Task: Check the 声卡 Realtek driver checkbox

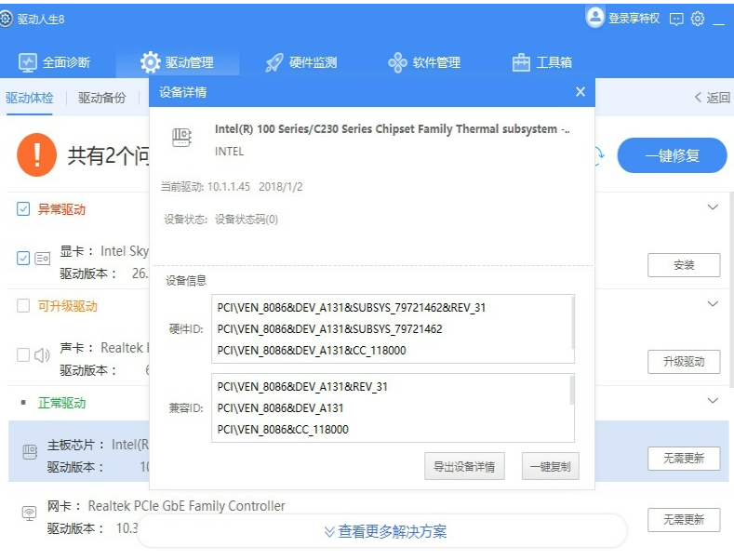Action: point(23,355)
